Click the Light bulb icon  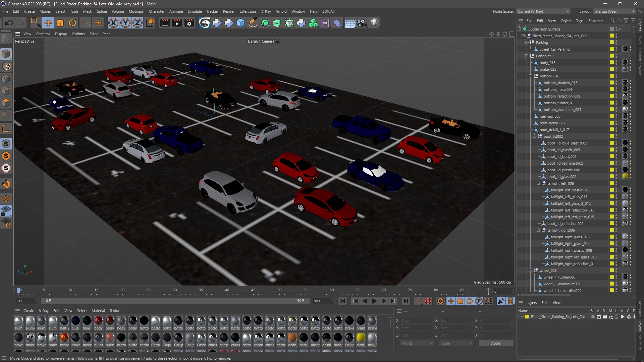pyautogui.click(x=374, y=23)
